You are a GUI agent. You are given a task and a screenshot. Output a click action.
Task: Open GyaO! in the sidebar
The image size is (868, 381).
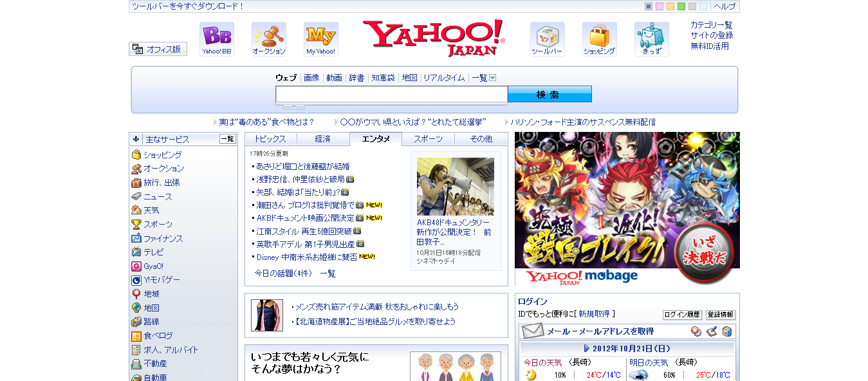(154, 266)
